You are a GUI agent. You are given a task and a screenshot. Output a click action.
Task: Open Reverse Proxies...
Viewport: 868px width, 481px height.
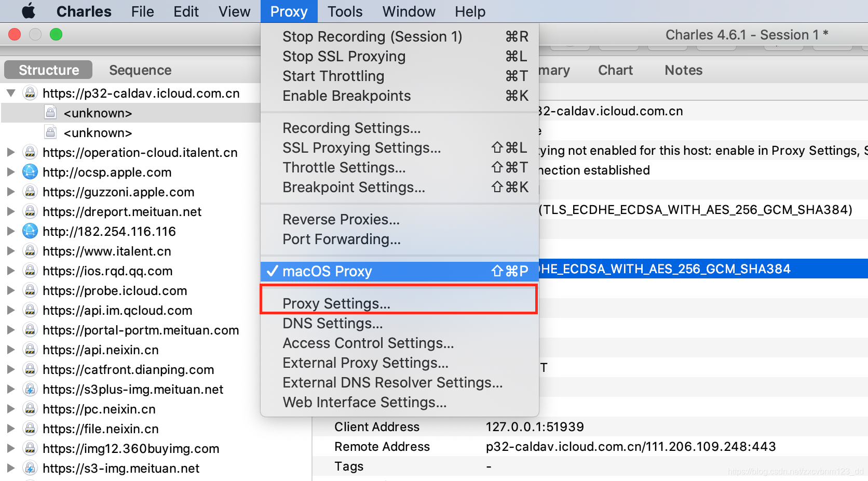tap(399, 219)
